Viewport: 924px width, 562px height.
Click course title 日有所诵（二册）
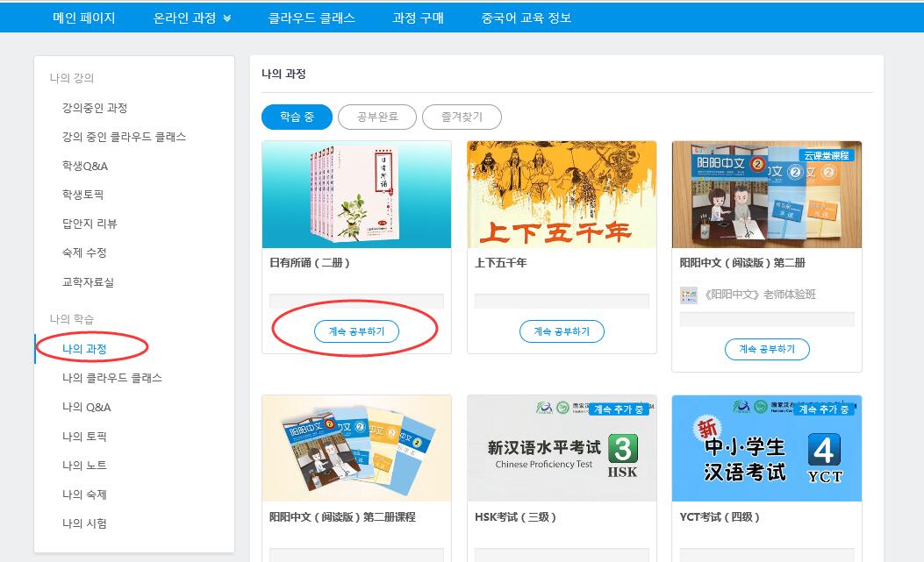310,263
